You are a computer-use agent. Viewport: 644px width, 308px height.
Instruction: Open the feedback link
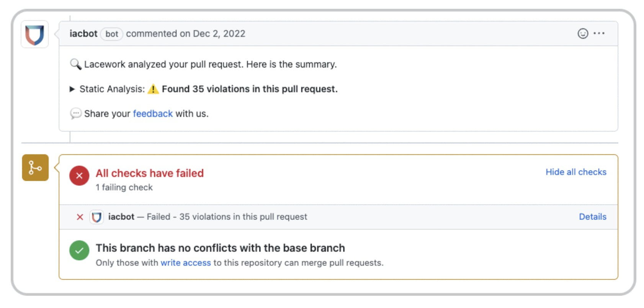[153, 114]
